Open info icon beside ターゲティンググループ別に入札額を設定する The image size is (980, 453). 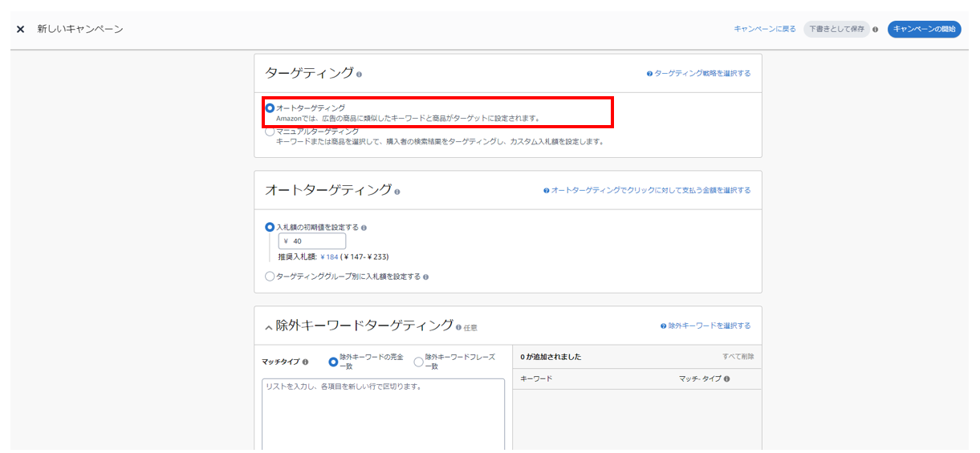[x=425, y=277]
